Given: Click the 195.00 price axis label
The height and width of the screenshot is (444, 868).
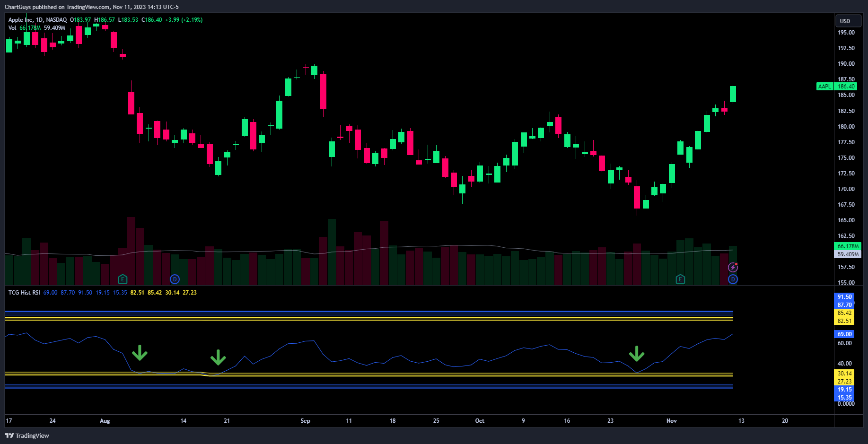Looking at the screenshot, I should tap(846, 33).
